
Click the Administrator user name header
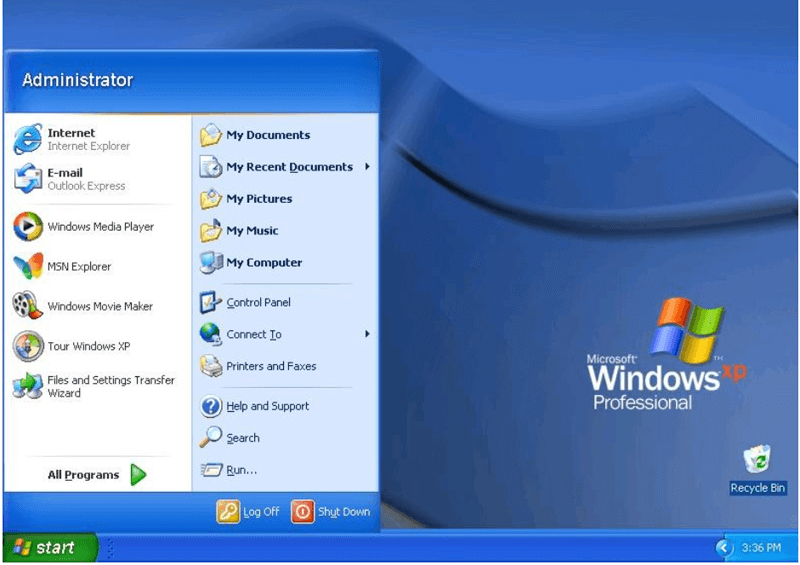coord(78,80)
